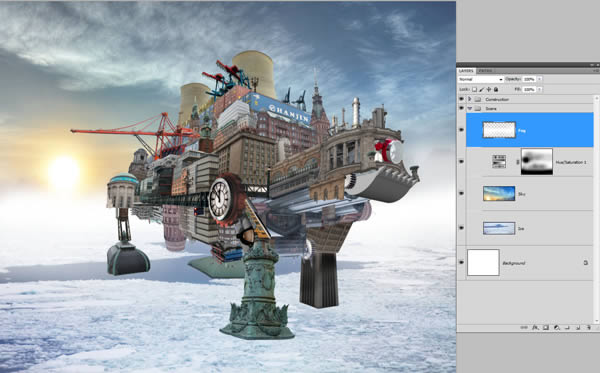
Task: Select the Ice layer thumbnail
Action: click(499, 228)
